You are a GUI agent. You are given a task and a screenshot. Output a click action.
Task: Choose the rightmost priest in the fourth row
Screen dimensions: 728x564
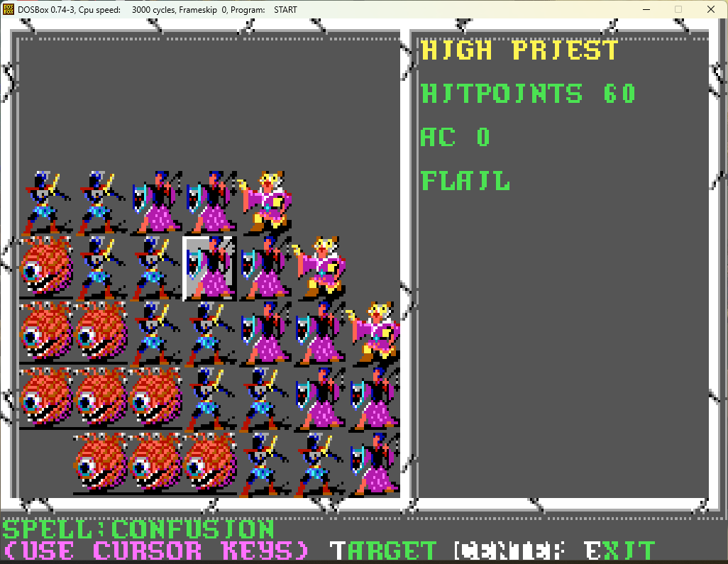373,399
